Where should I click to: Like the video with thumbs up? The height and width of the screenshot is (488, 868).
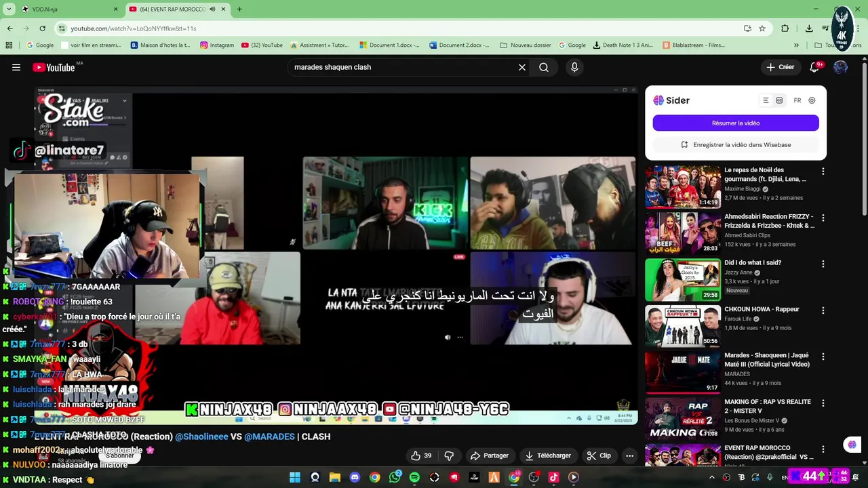point(421,455)
